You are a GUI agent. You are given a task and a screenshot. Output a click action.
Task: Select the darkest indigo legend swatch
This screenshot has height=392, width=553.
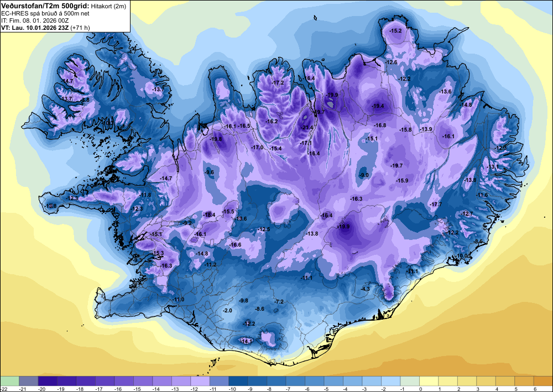coord(48,381)
